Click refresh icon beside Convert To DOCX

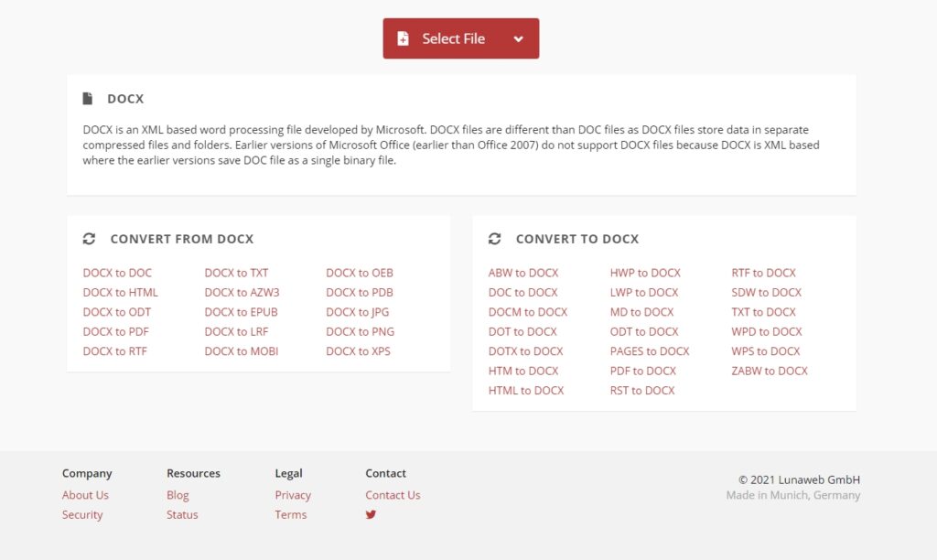(x=494, y=239)
